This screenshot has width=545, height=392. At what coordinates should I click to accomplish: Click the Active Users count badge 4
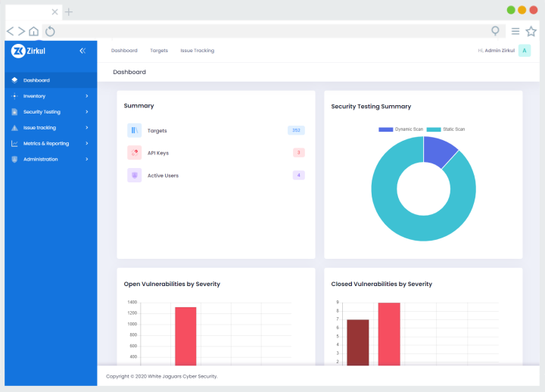point(298,175)
